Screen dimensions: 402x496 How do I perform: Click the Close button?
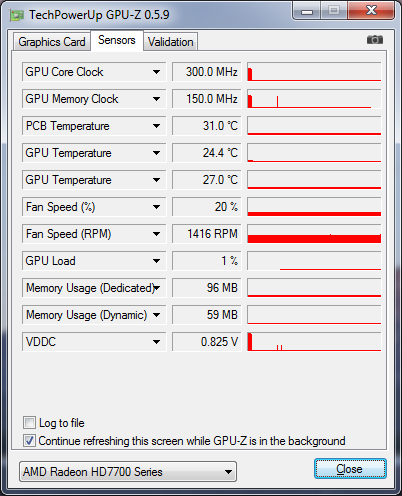[350, 469]
